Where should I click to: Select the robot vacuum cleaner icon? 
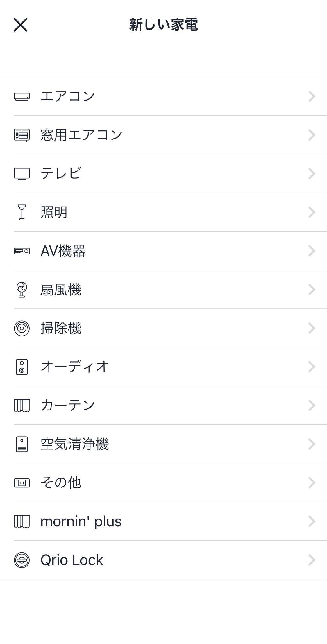tap(22, 328)
